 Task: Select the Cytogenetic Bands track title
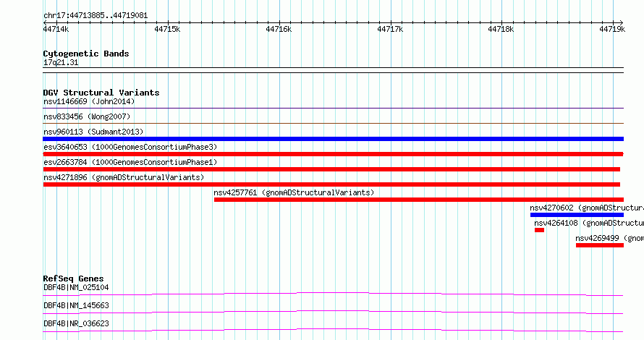coord(86,54)
